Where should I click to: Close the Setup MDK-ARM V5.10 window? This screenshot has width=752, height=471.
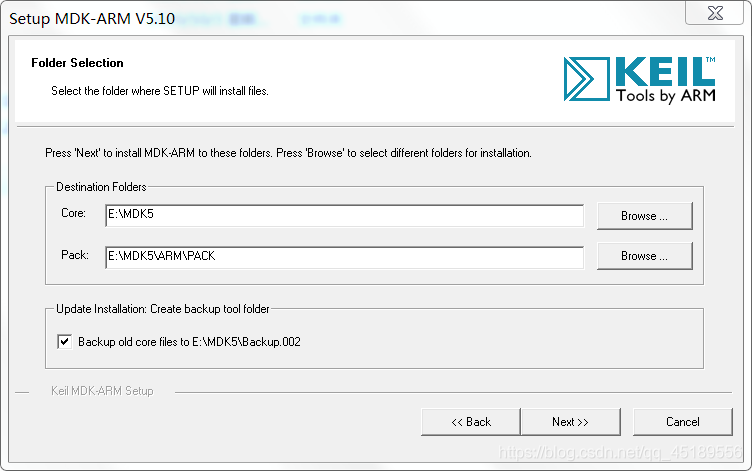(x=715, y=13)
